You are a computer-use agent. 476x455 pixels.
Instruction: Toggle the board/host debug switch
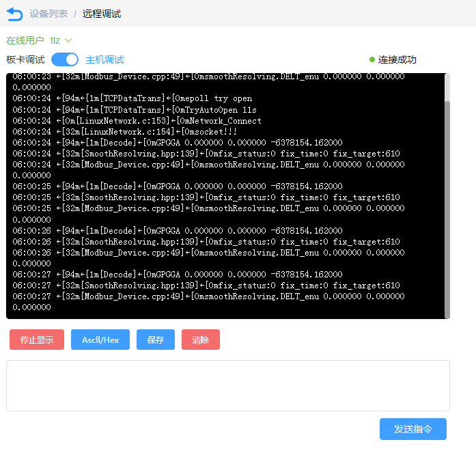(x=65, y=59)
